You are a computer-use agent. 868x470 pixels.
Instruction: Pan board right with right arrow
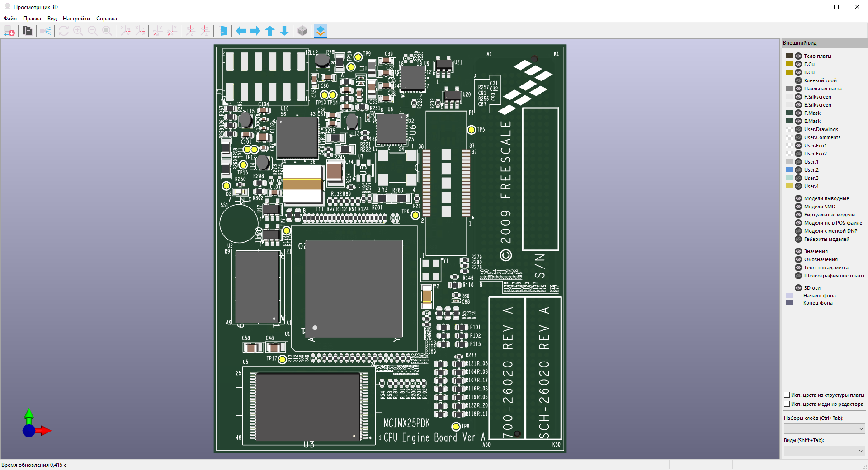255,31
